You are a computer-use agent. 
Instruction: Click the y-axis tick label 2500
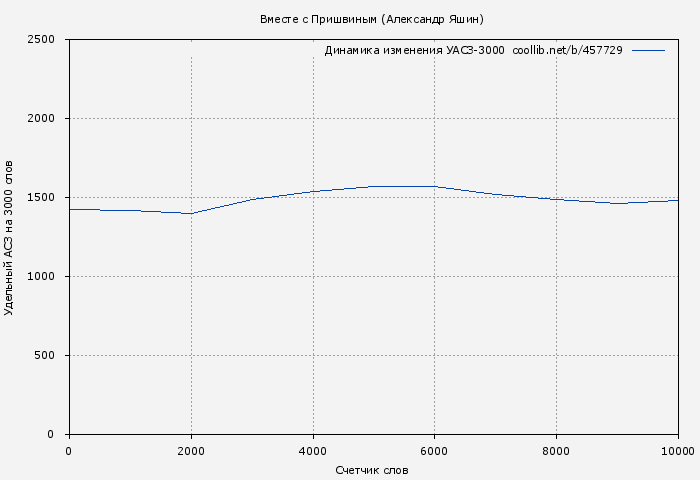pos(47,40)
